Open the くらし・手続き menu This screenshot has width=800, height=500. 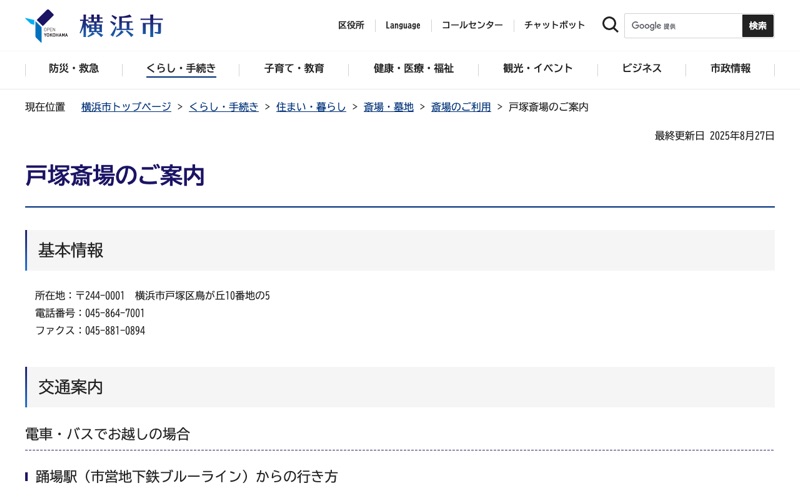click(x=181, y=68)
